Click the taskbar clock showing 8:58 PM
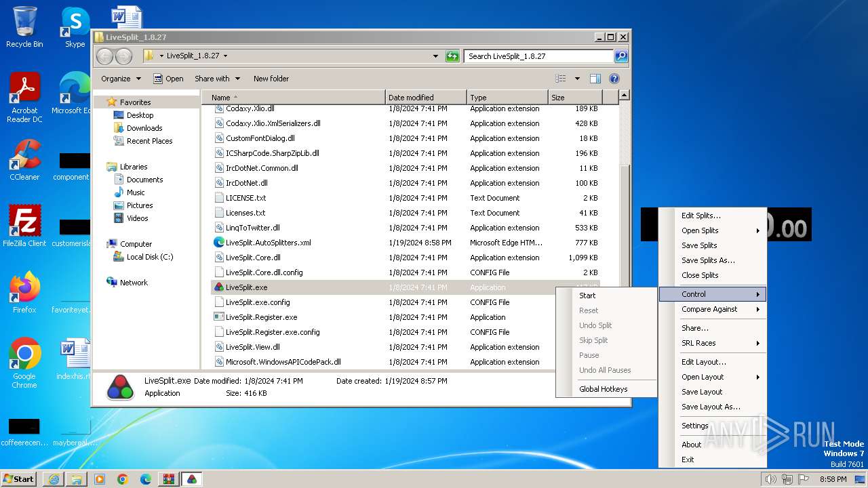The width and height of the screenshot is (868, 488). [833, 479]
